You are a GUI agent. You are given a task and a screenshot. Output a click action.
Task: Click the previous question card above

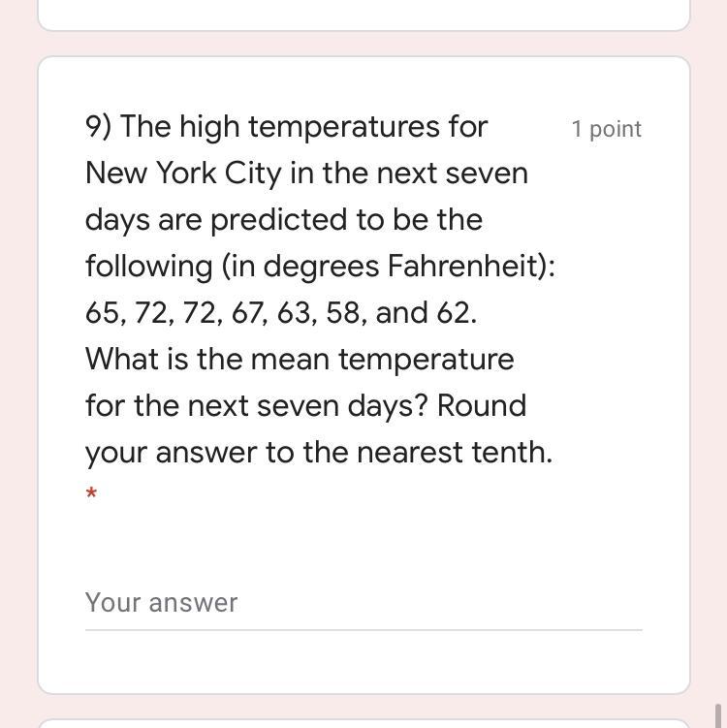(x=363, y=15)
